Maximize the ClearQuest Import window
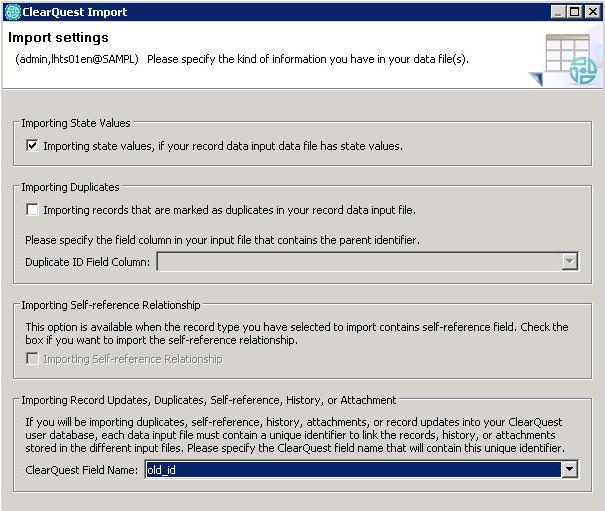Image resolution: width=605 pixels, height=511 pixels. pos(575,12)
